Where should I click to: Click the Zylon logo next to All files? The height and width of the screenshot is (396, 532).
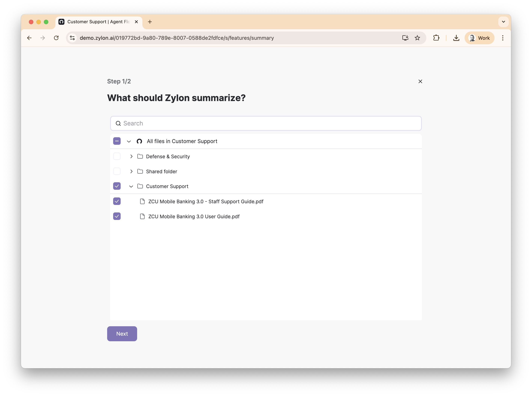[x=139, y=141]
